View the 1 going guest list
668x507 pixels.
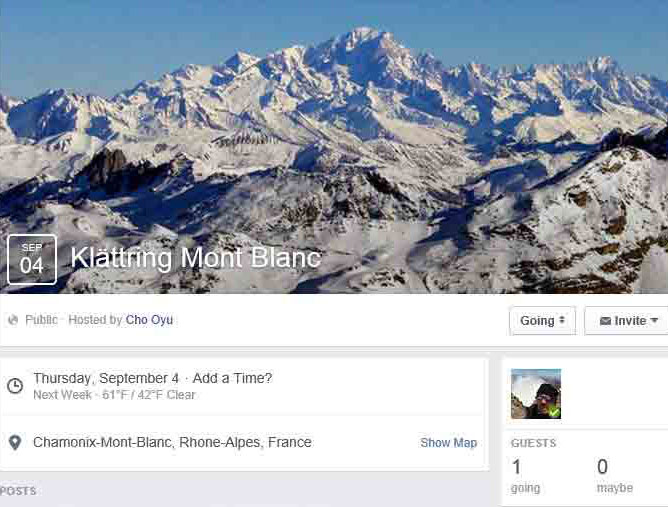(x=525, y=475)
